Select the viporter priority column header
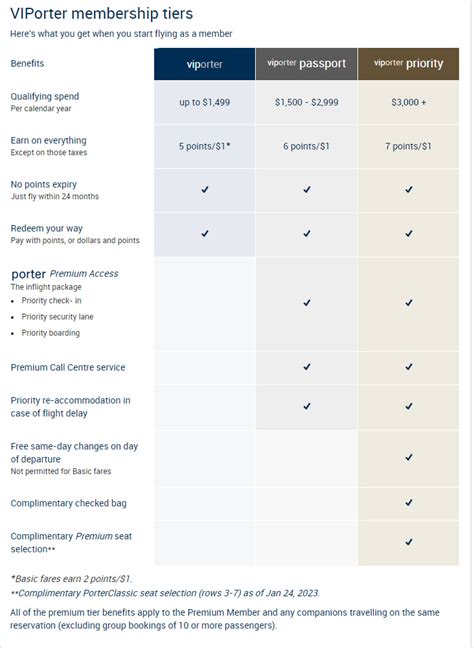 tap(408, 64)
